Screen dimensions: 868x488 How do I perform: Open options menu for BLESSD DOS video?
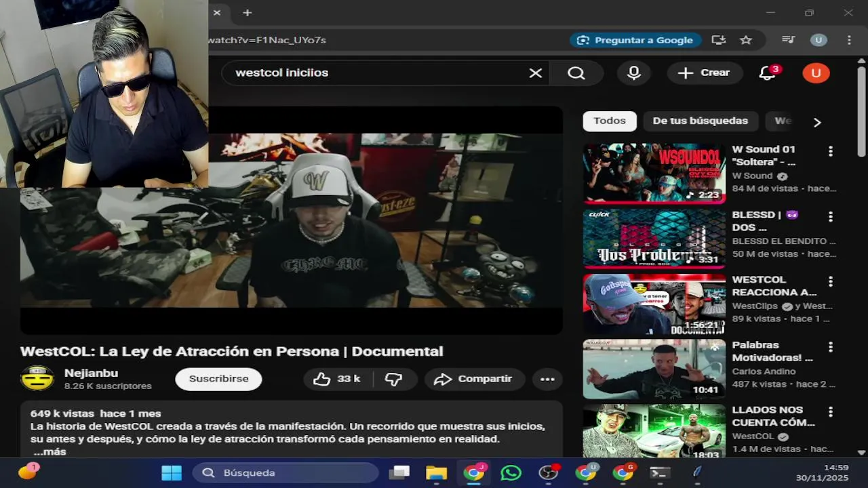(830, 217)
